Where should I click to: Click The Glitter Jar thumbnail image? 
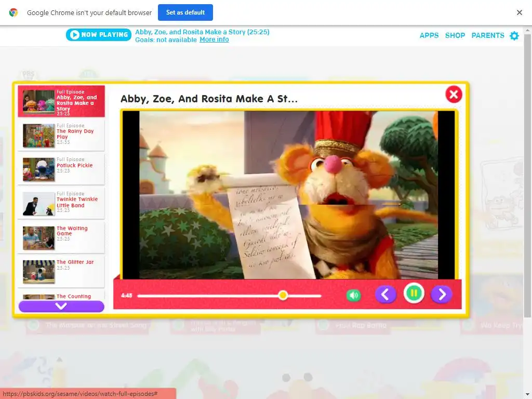(x=38, y=272)
